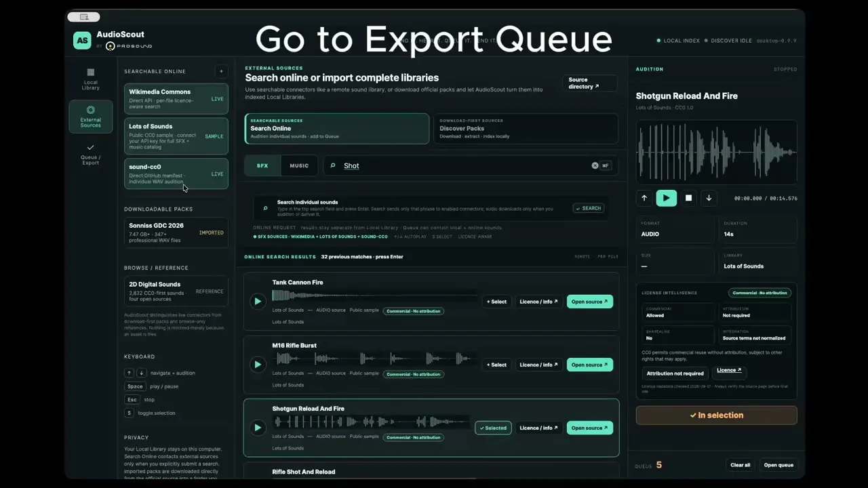Screen dimensions: 868x488
Task: Open source for Tank Cannon Fire
Action: [x=590, y=302]
